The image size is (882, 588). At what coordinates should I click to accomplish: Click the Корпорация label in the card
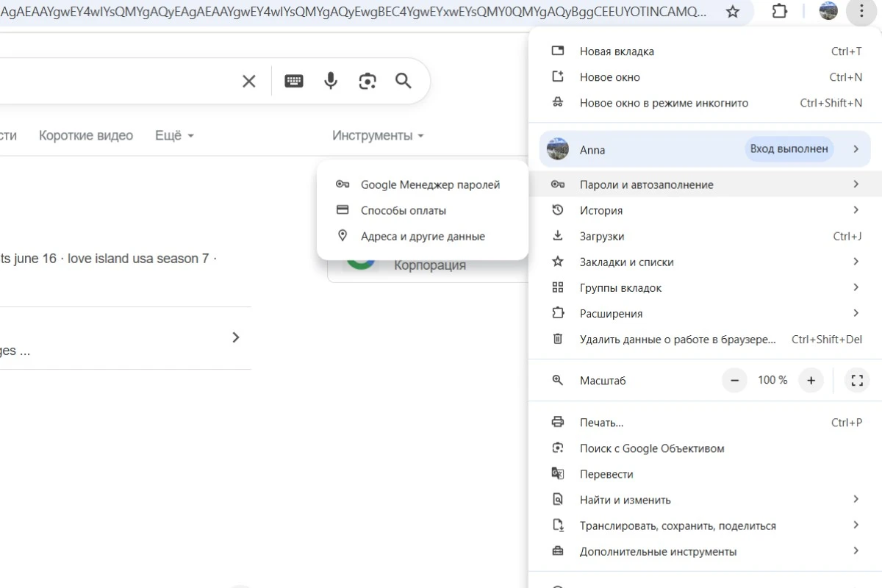click(x=430, y=265)
